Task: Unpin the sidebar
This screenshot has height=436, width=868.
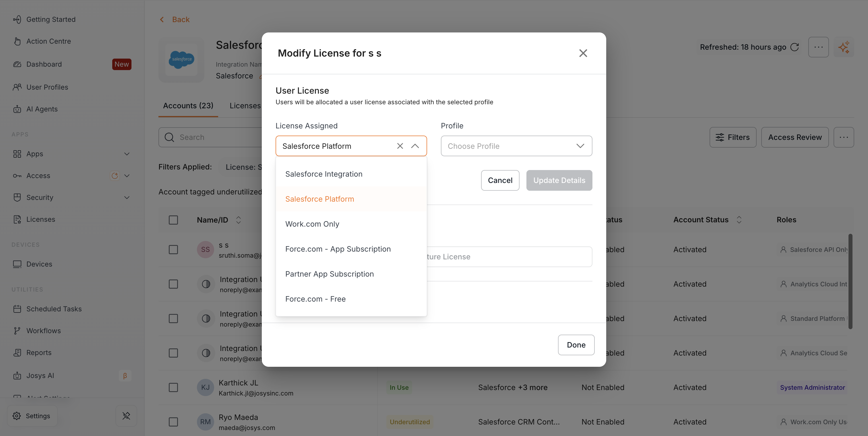Action: pos(126,416)
